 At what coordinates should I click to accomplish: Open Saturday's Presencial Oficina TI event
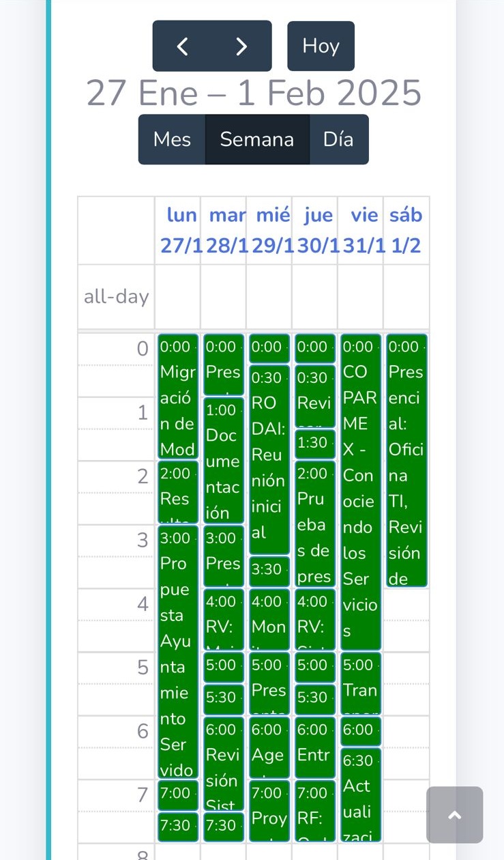click(406, 464)
